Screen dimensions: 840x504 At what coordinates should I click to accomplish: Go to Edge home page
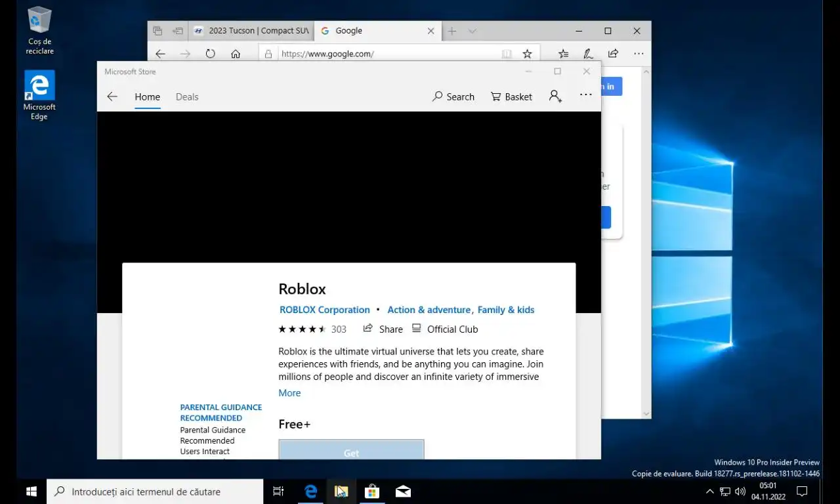[x=236, y=54]
